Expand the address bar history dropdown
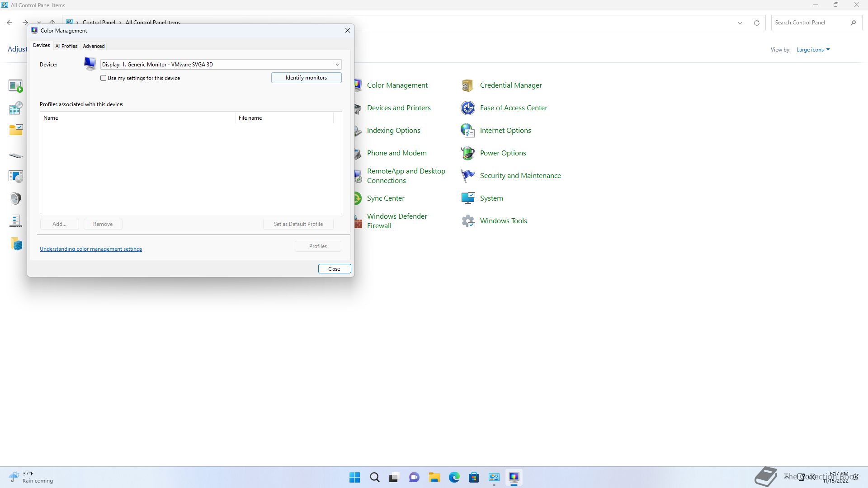The width and height of the screenshot is (868, 488). tap(740, 23)
